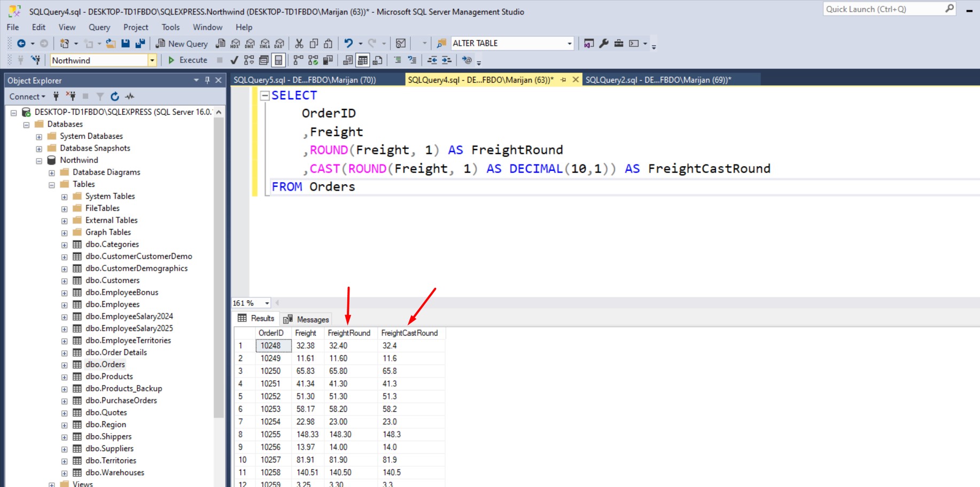Viewport: 980px width, 487px height.
Task: Click the Save All icon
Action: point(140,43)
